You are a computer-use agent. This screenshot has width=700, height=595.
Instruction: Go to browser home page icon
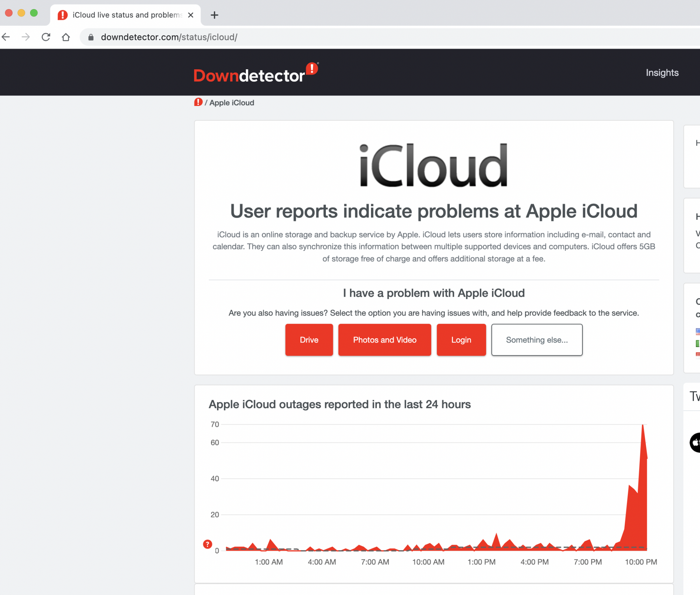(x=66, y=37)
